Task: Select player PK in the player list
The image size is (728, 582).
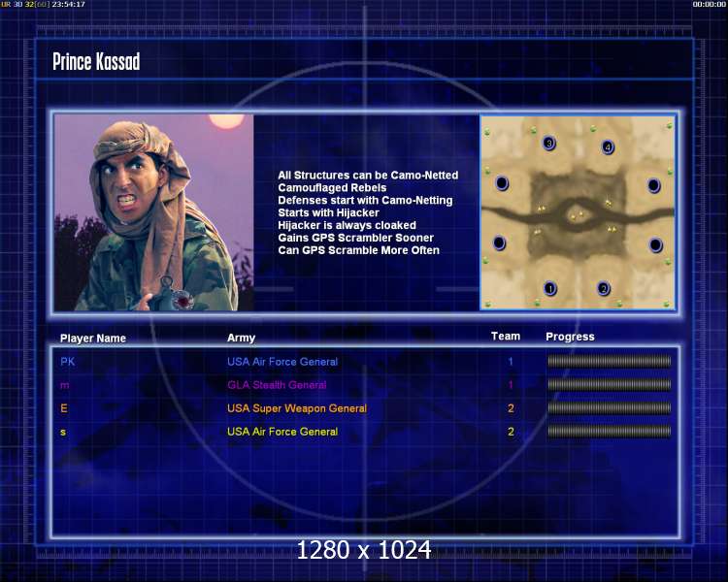Action: click(x=67, y=362)
